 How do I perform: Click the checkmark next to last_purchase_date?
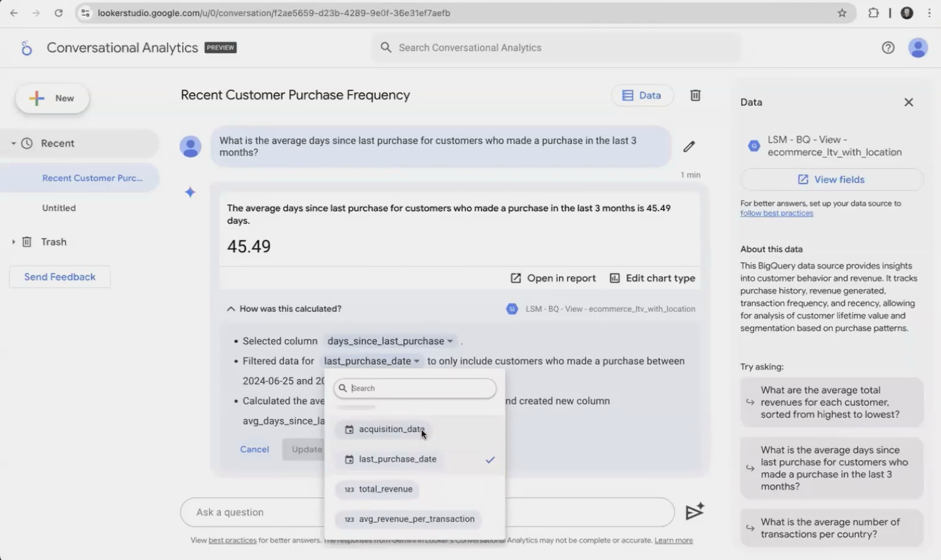click(x=490, y=459)
